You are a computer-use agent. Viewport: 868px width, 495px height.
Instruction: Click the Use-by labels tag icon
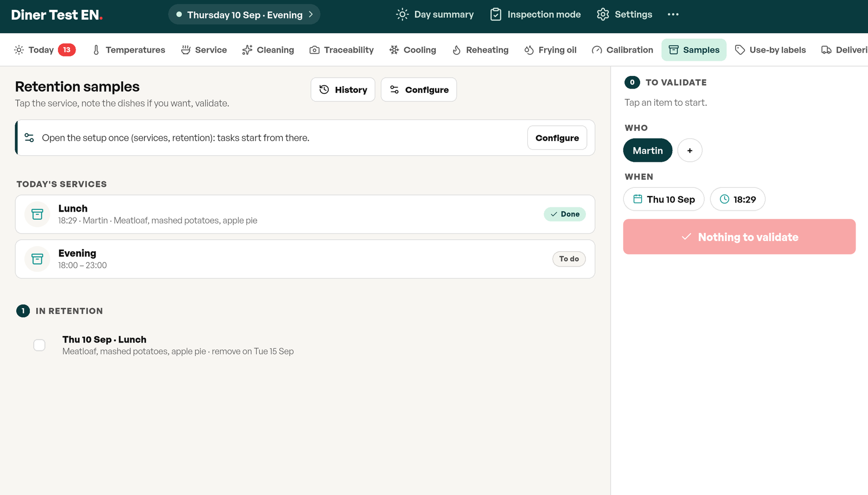tap(740, 50)
